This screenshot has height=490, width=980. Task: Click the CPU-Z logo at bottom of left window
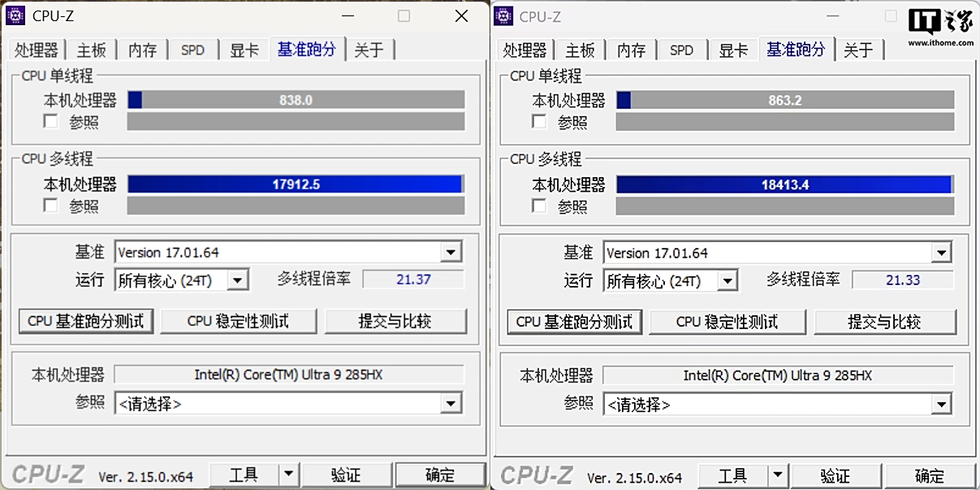(50, 475)
